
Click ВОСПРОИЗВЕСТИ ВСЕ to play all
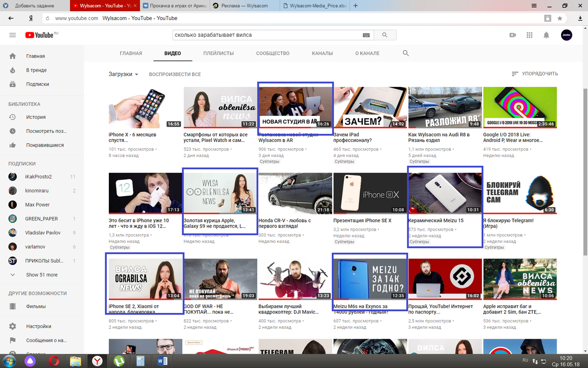(175, 74)
